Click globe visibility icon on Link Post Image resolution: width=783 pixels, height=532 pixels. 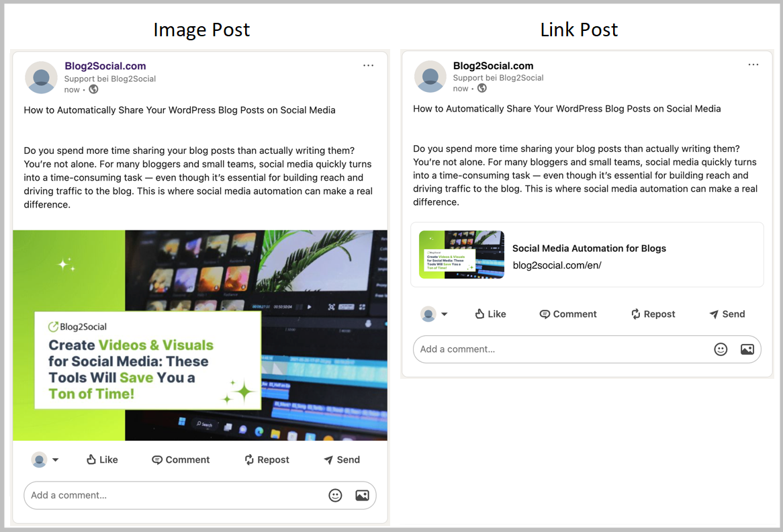(481, 88)
